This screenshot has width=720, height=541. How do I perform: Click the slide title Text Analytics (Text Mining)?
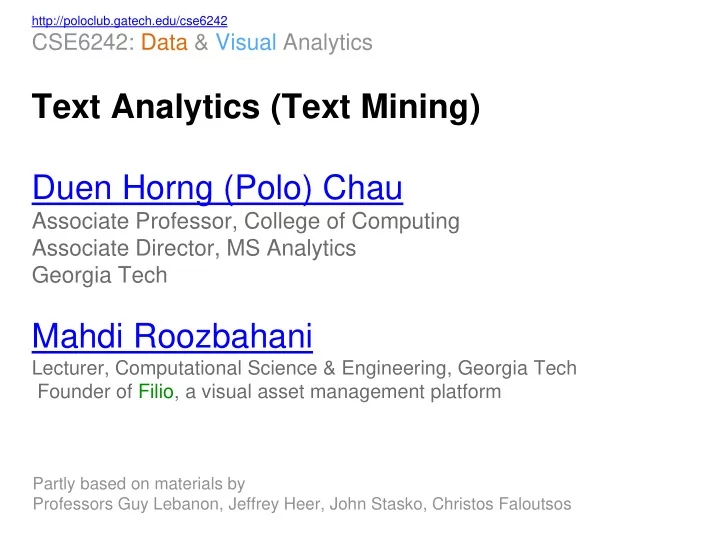tap(256, 107)
